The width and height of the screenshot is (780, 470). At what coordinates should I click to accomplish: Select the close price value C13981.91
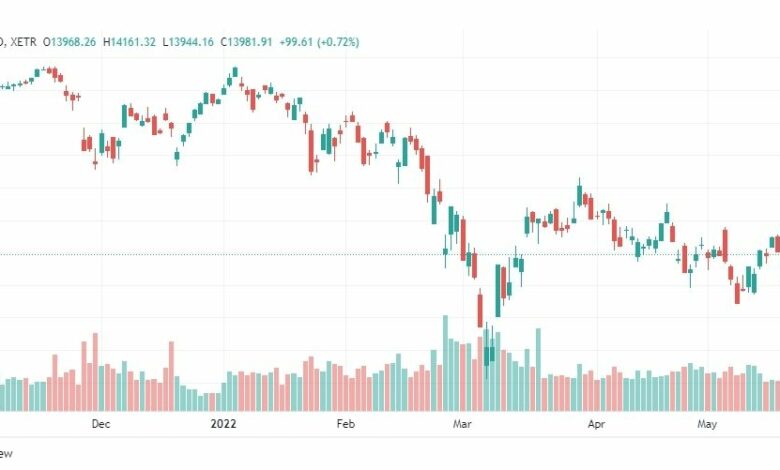tap(246, 42)
